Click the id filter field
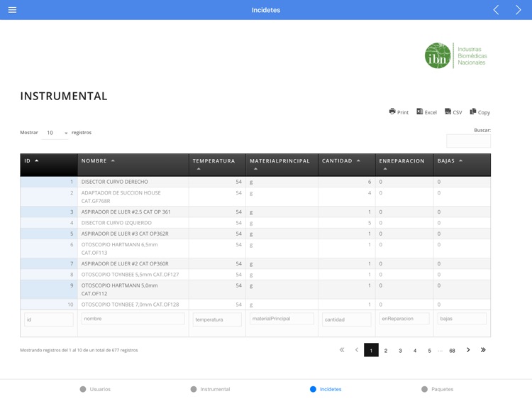532x399 pixels. click(x=49, y=319)
